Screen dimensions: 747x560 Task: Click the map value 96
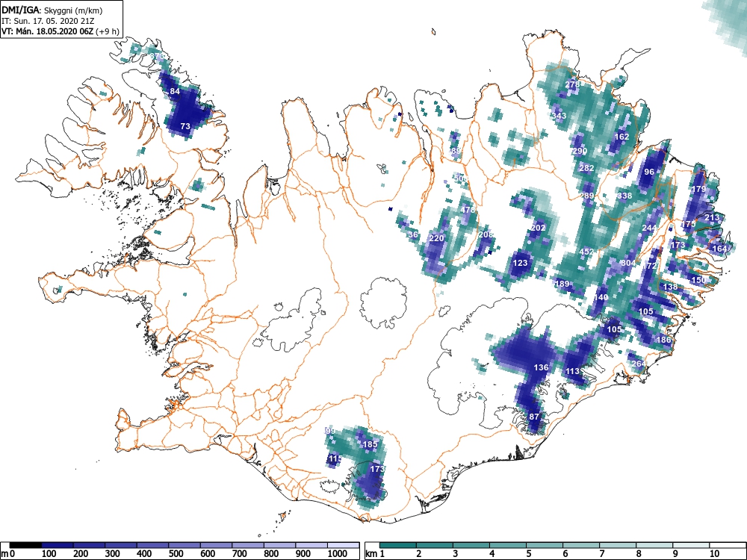(x=649, y=172)
